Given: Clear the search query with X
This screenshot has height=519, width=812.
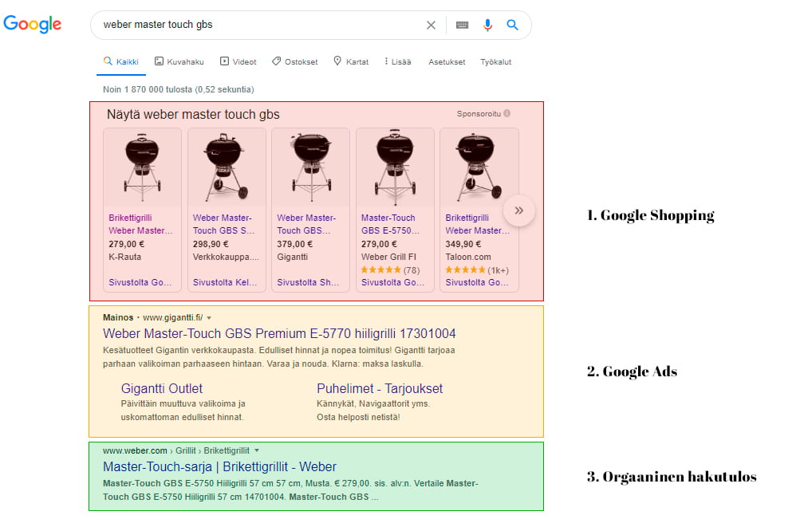Looking at the screenshot, I should coord(431,25).
